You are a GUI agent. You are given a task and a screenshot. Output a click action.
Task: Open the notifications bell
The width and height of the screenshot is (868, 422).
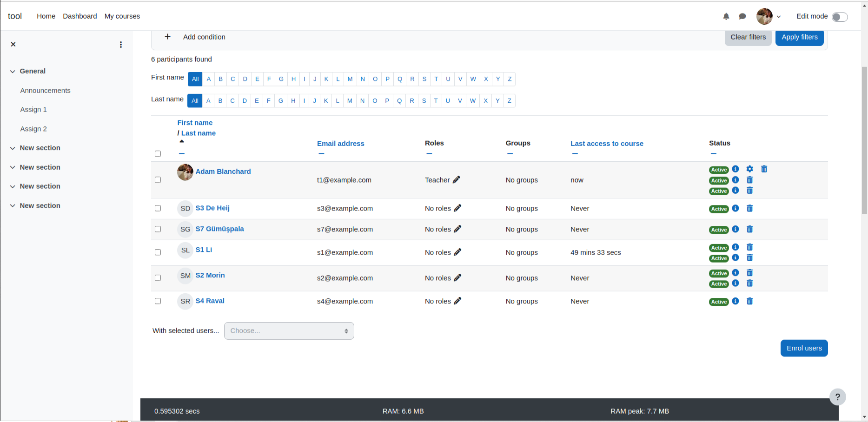click(x=726, y=16)
